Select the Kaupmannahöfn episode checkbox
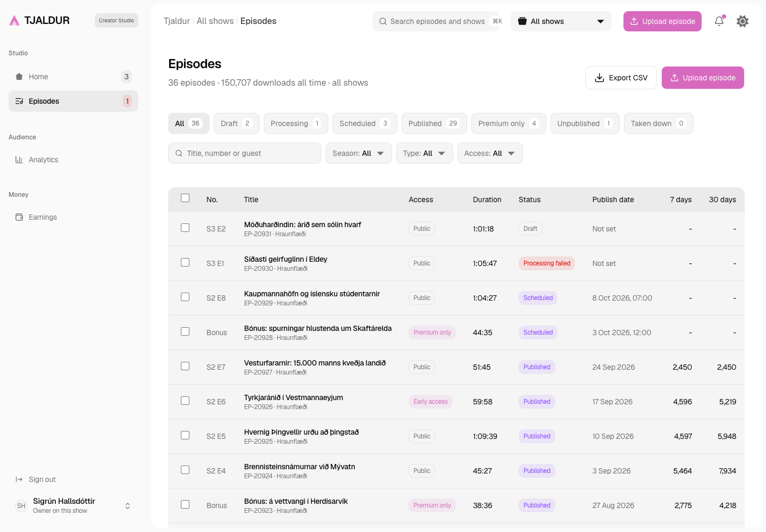766x532 pixels. [185, 297]
